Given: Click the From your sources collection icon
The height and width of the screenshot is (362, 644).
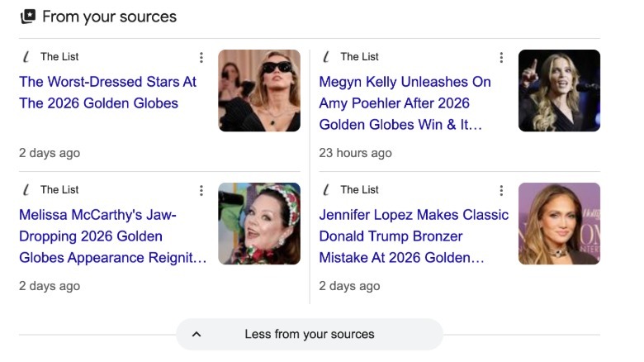Looking at the screenshot, I should point(28,17).
